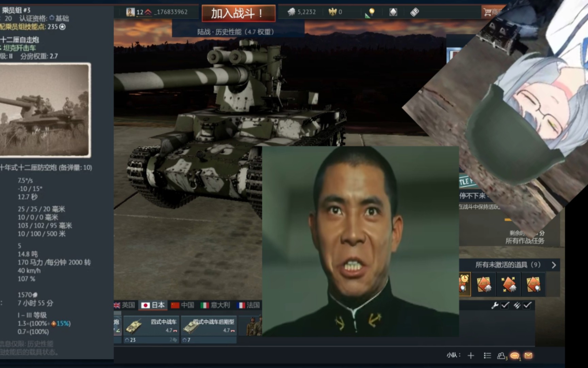Screen dimensions: 588x368
Task: Open the squad list icon
Action: click(x=487, y=356)
